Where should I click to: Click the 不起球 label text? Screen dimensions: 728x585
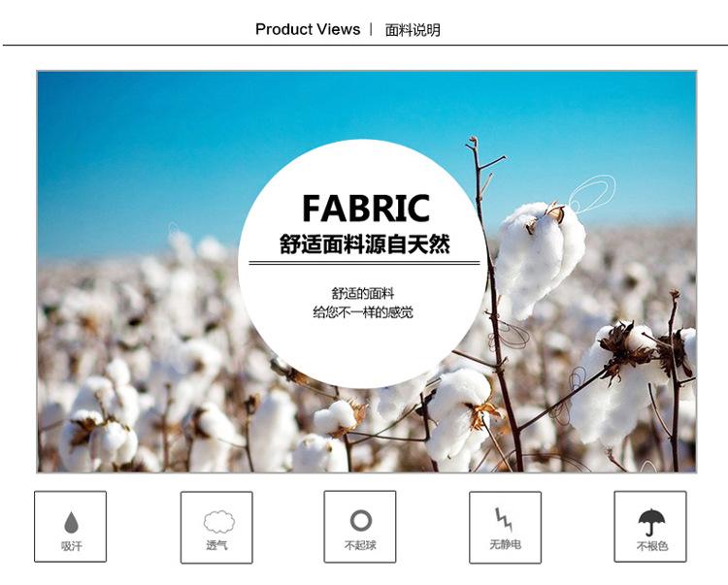360,545
